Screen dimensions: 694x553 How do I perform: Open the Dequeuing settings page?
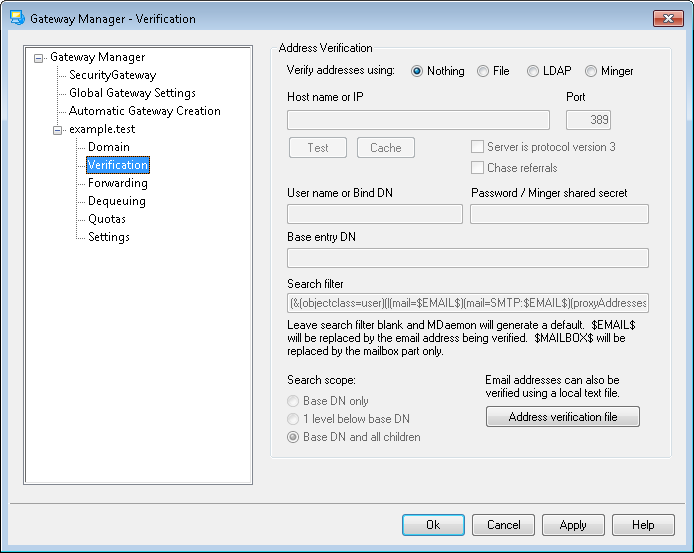point(116,201)
